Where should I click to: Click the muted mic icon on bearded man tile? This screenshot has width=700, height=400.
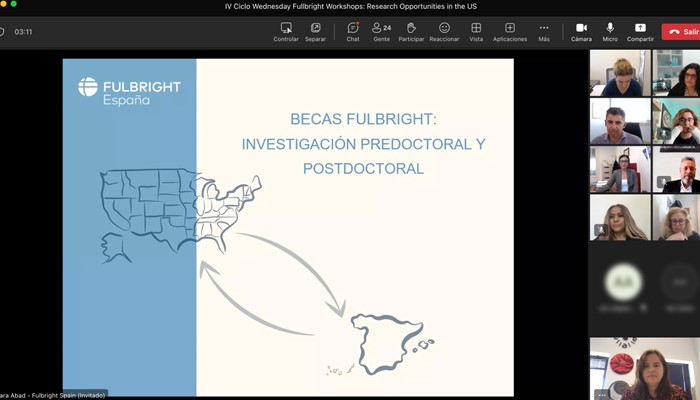(663, 182)
